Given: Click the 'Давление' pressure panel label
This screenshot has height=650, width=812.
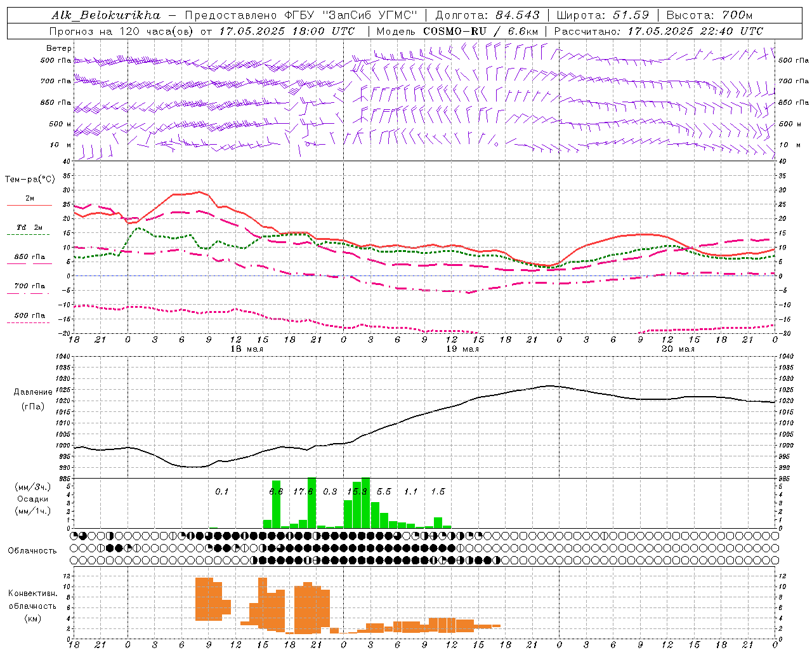Looking at the screenshot, I should (33, 392).
